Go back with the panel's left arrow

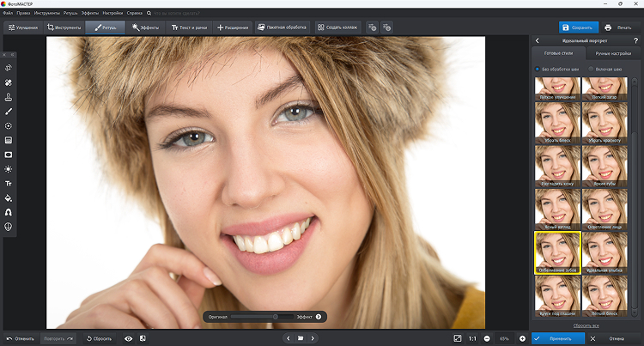538,40
